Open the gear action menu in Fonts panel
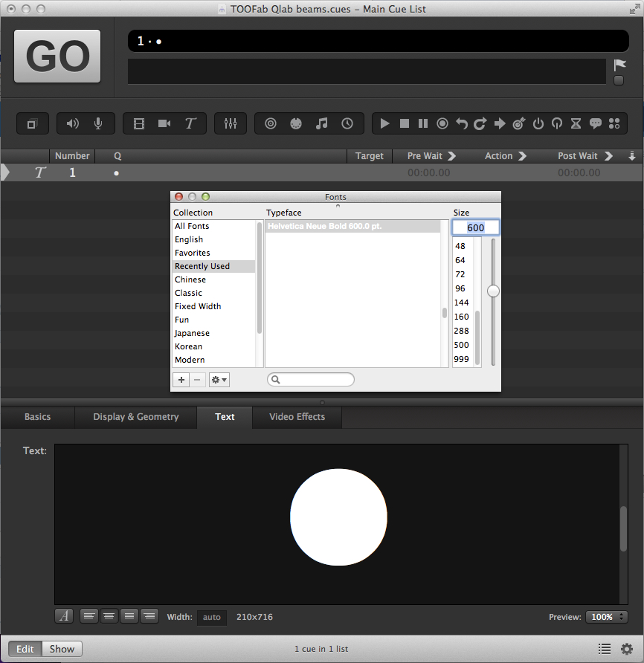The image size is (644, 663). (219, 380)
